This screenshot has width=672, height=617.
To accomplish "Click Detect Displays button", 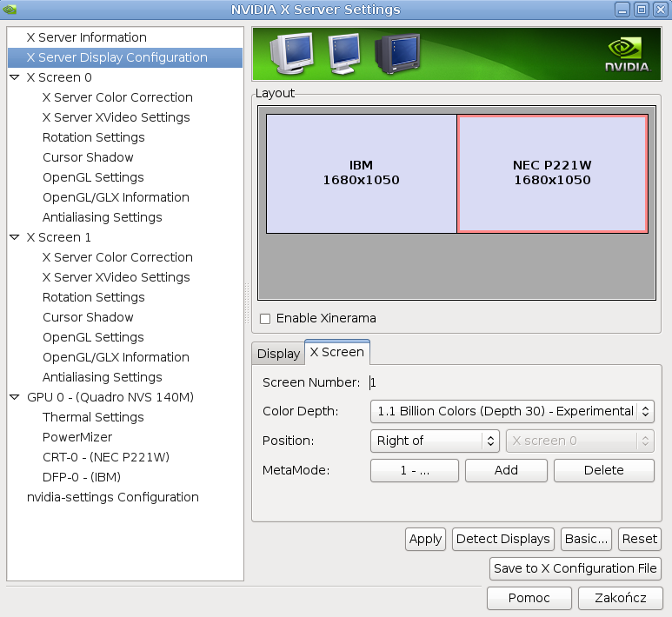I will click(503, 539).
